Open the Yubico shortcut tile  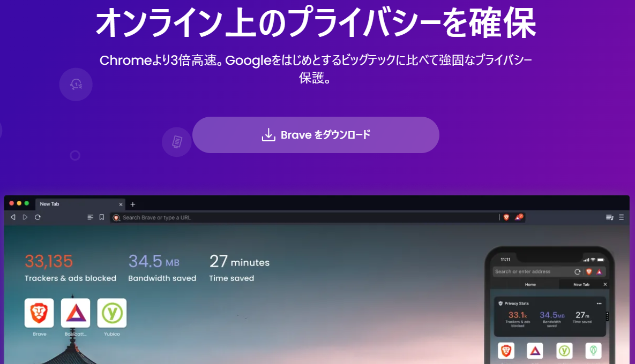[x=112, y=313]
